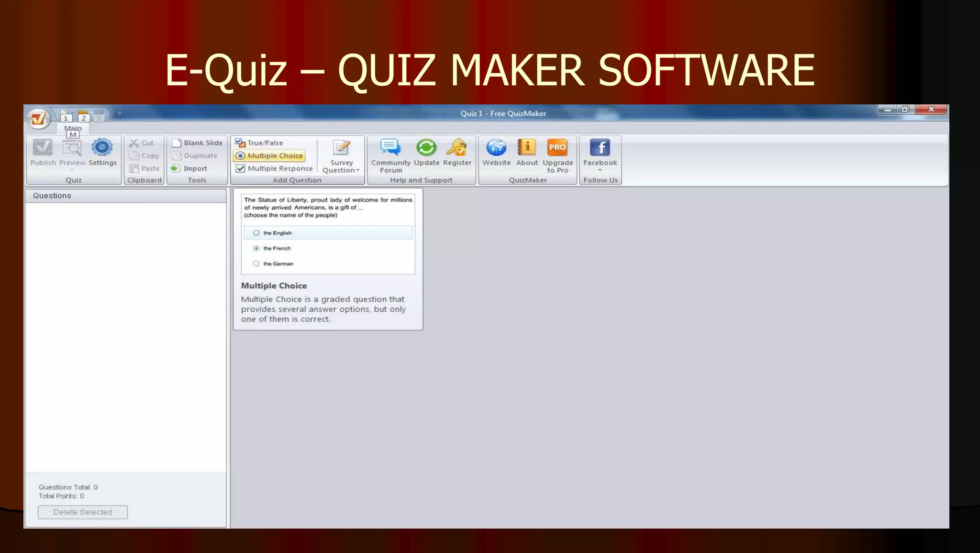
Task: Select 'the German' radio option
Action: [x=256, y=264]
